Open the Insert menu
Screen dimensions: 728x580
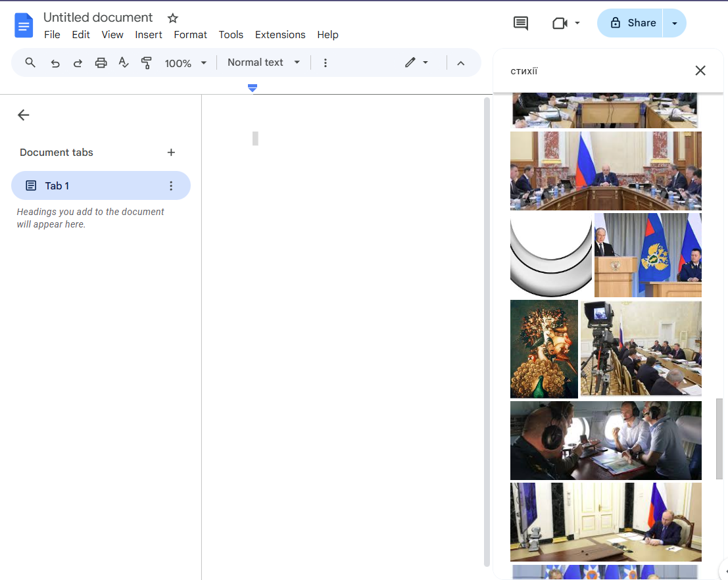pyautogui.click(x=149, y=35)
